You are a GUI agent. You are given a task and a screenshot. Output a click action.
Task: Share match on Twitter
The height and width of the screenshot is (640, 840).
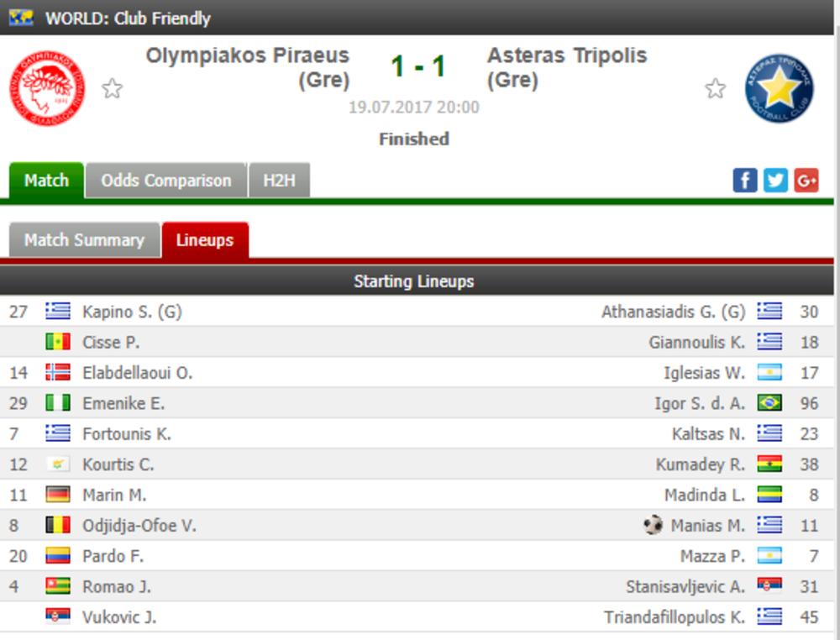[775, 180]
